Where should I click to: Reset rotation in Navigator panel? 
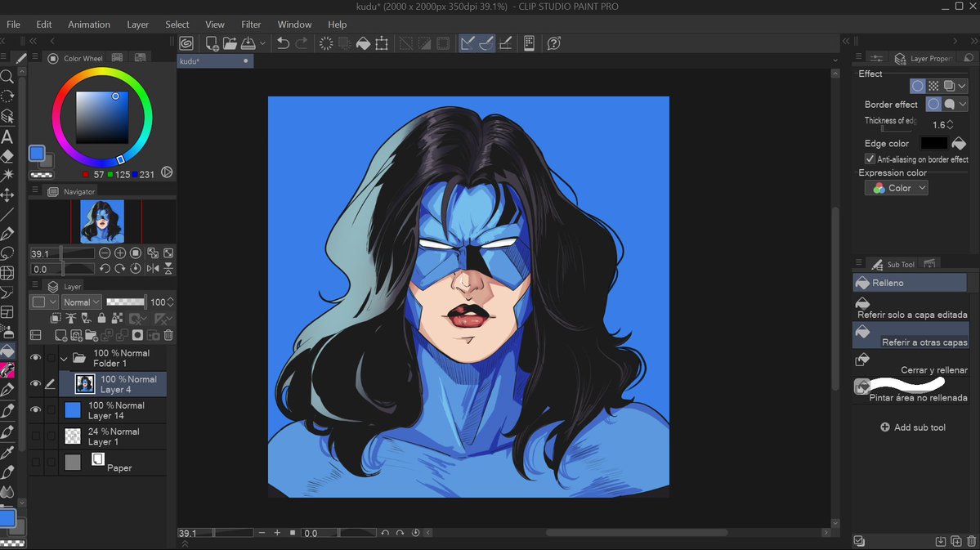coord(136,269)
